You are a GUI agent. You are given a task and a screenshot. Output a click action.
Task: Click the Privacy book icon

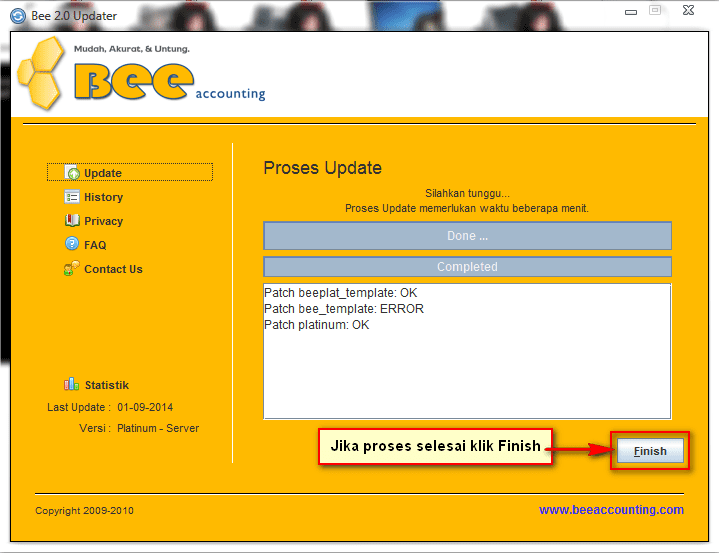pyautogui.click(x=72, y=221)
